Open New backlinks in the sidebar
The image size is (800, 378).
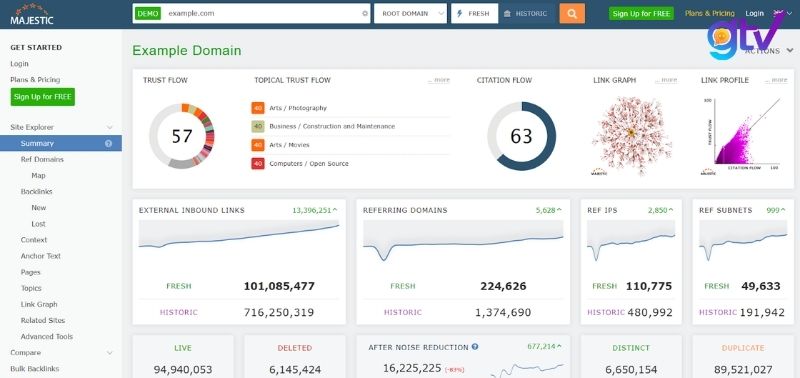(x=39, y=208)
